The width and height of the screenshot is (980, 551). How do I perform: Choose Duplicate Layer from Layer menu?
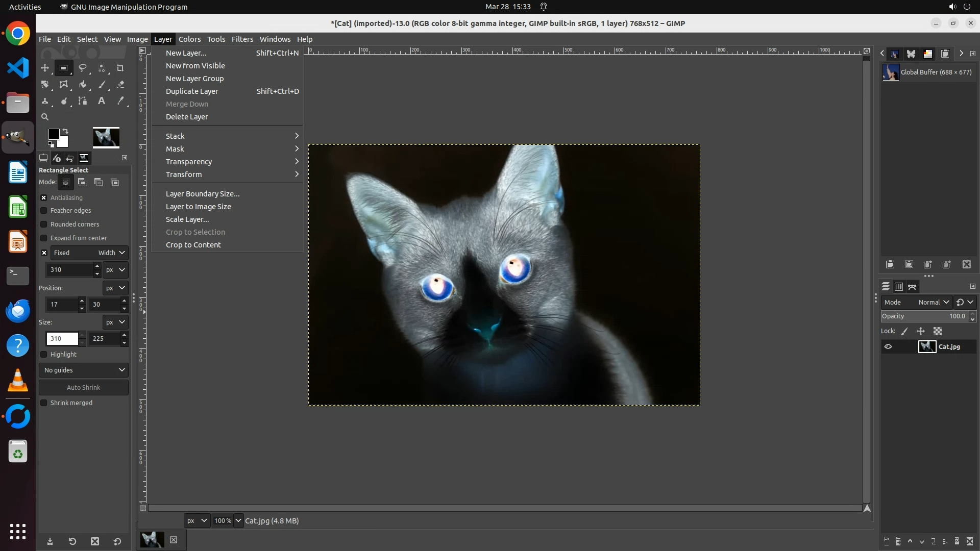[192, 91]
